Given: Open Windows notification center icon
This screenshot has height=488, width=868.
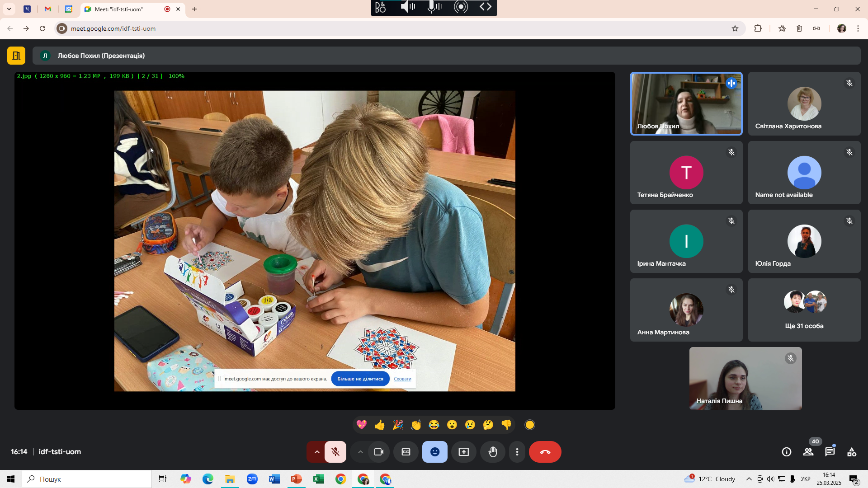Looking at the screenshot, I should [854, 479].
